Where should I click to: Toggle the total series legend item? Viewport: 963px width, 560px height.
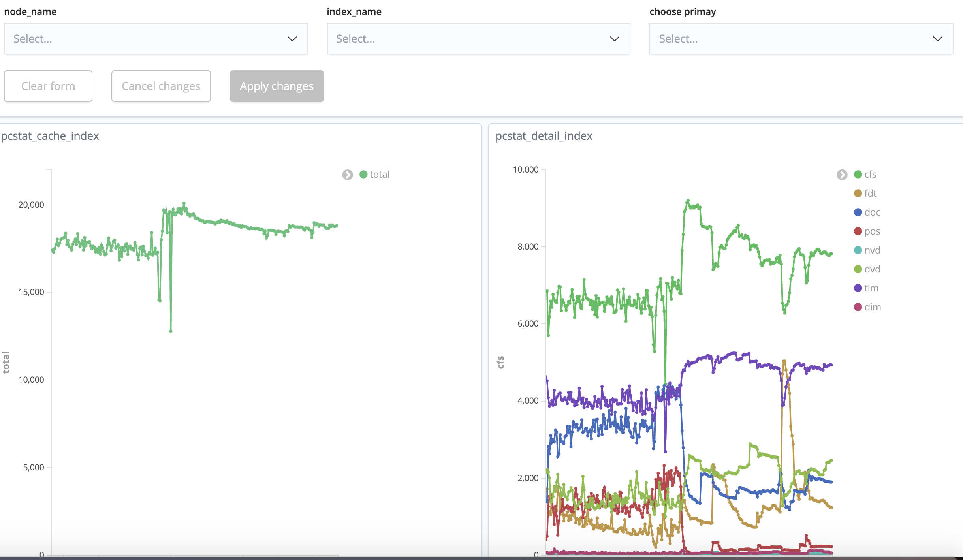[x=379, y=175]
